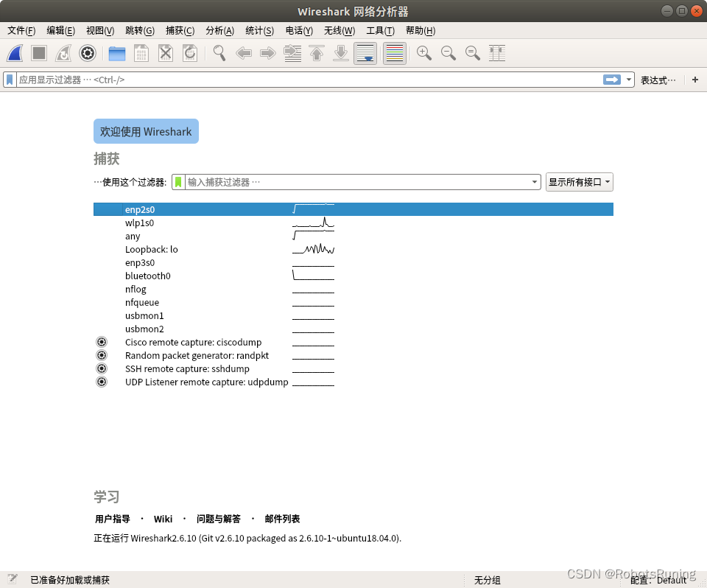Jump to the last packet icon

click(x=341, y=53)
